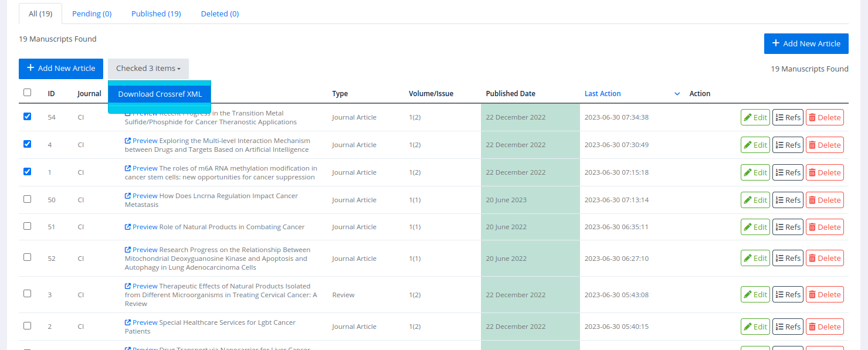Delete the Therapeutic Effects review article
The image size is (868, 350).
tap(824, 294)
